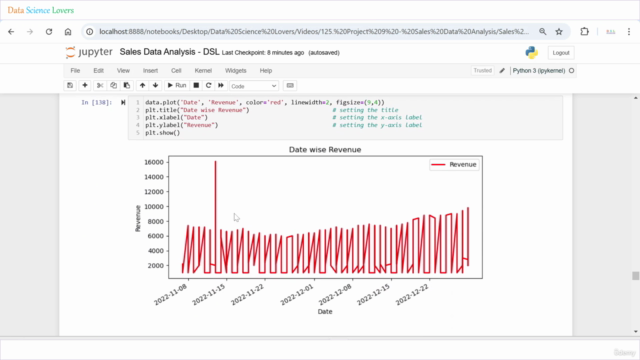The image size is (640, 360).
Task: Open the File menu
Action: tap(75, 71)
